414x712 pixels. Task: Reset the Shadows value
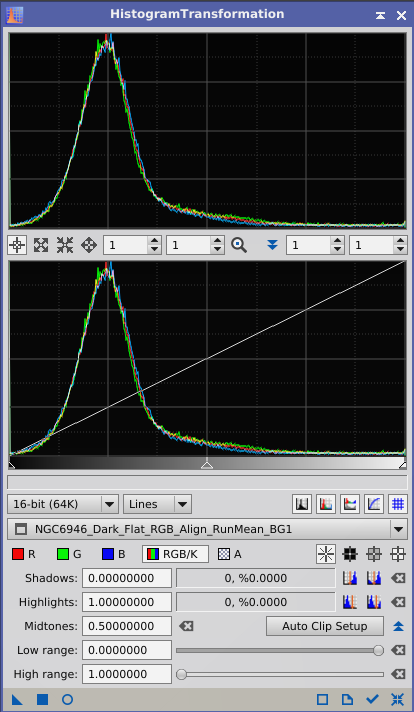[398, 578]
